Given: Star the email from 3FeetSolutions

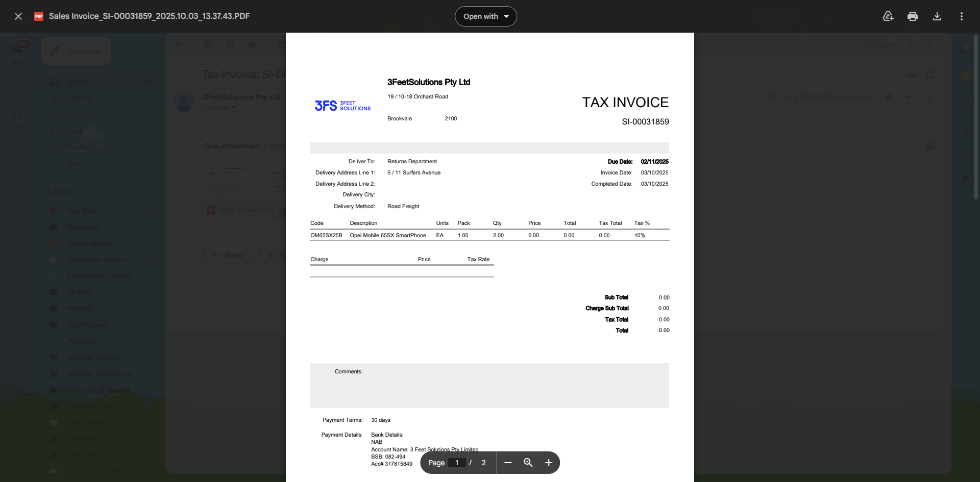Looking at the screenshot, I should click(890, 97).
